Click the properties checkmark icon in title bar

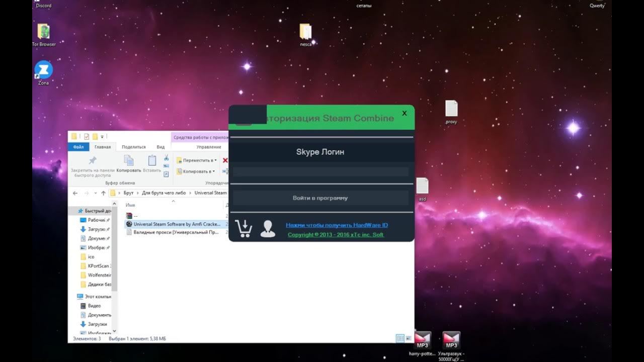point(87,136)
